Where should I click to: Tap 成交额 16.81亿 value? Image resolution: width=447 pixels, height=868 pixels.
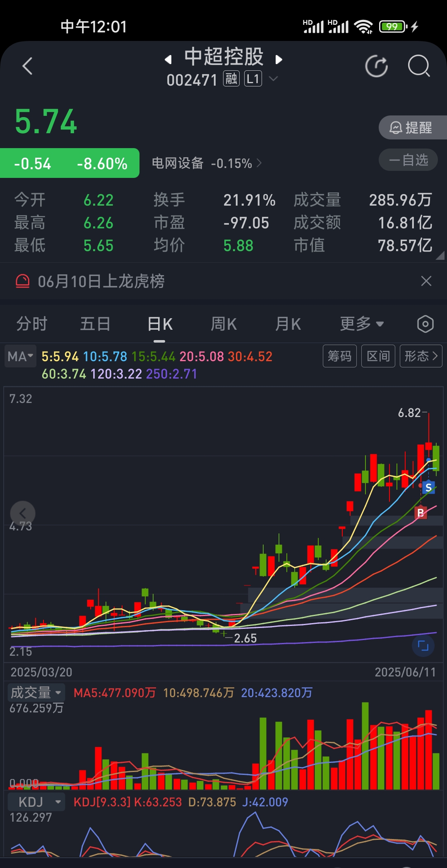pos(405,223)
